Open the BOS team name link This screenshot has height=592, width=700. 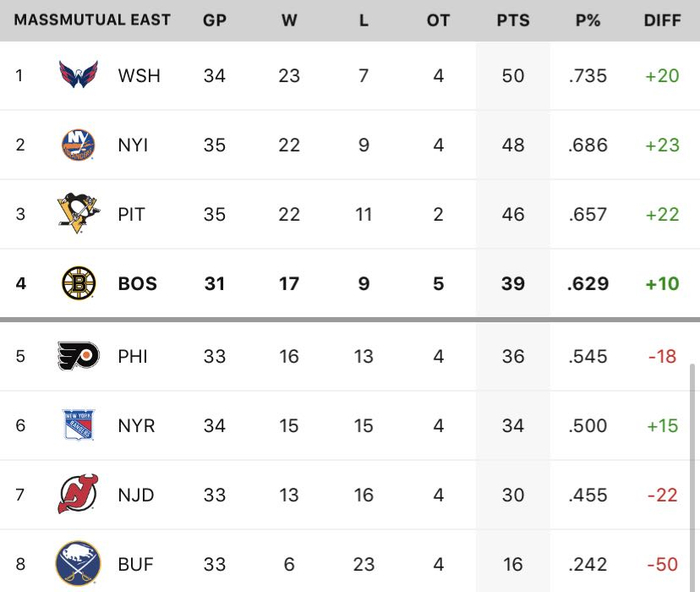pos(138,284)
